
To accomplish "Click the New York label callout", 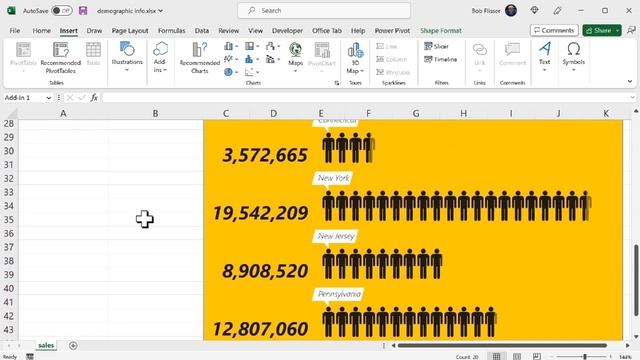I will point(333,178).
